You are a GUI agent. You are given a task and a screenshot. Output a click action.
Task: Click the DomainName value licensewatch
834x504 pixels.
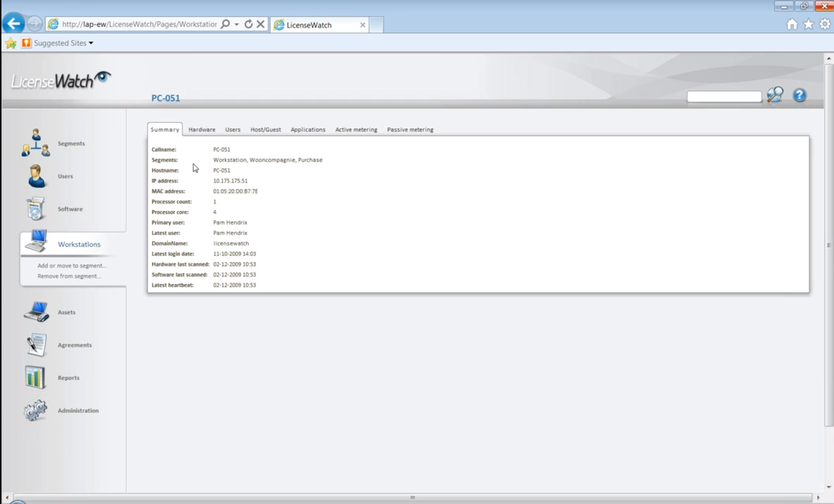pos(231,243)
